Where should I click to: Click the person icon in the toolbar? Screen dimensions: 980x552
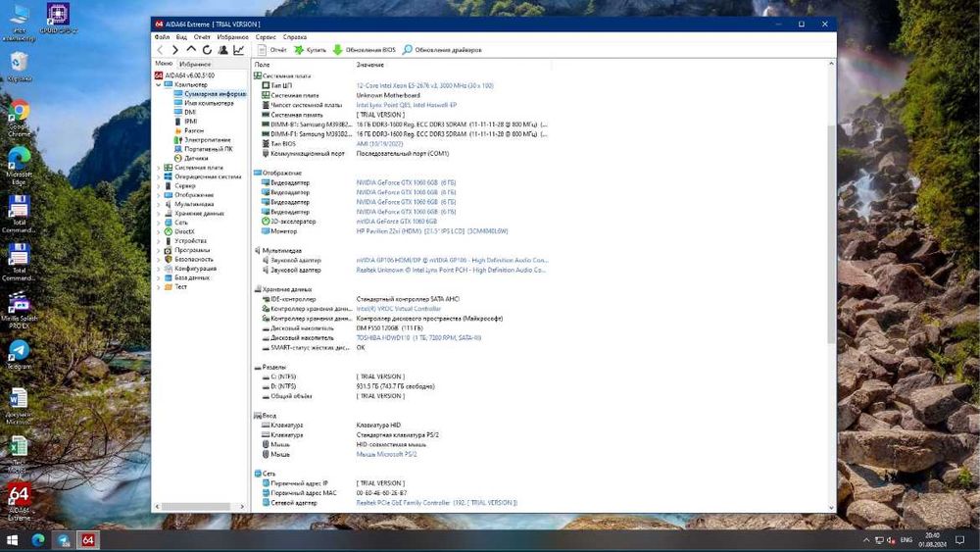223,50
